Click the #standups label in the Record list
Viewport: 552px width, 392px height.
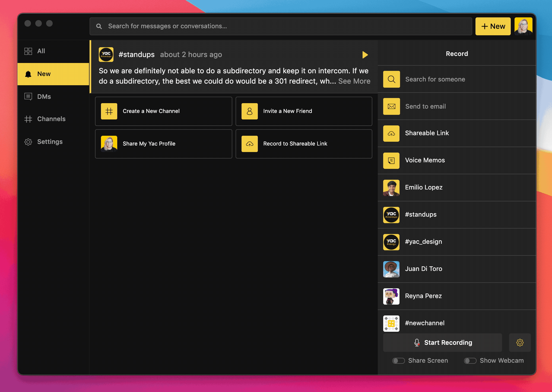click(x=421, y=215)
